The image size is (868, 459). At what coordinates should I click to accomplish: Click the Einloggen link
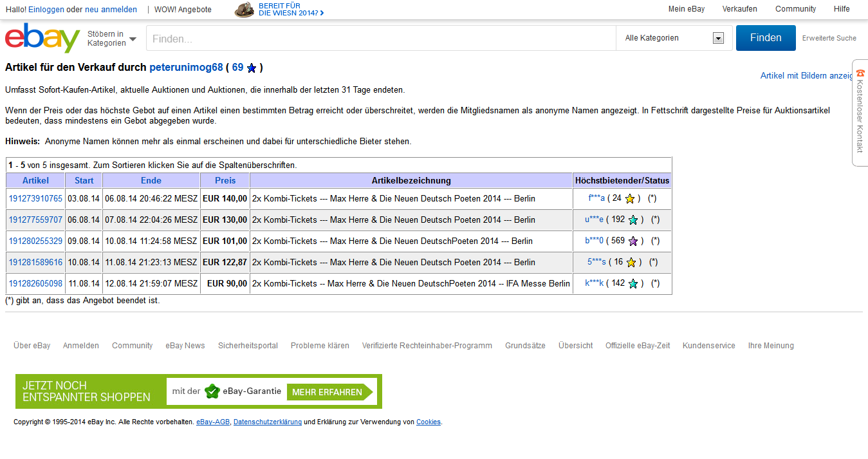tap(46, 10)
